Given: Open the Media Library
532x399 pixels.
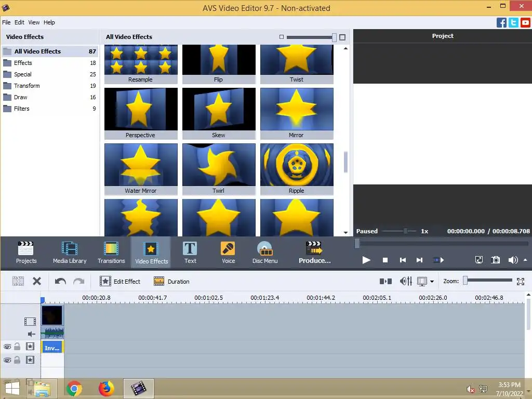Looking at the screenshot, I should 70,252.
